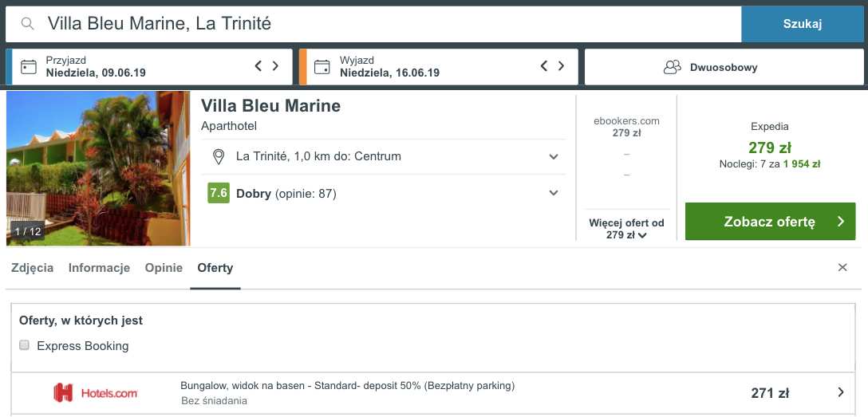Image resolution: width=868 pixels, height=417 pixels.
Task: Click the search magnifier icon
Action: (28, 24)
